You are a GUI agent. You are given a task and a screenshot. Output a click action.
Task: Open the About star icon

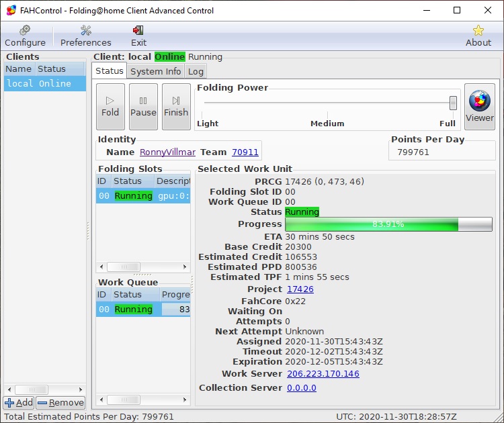[478, 36]
